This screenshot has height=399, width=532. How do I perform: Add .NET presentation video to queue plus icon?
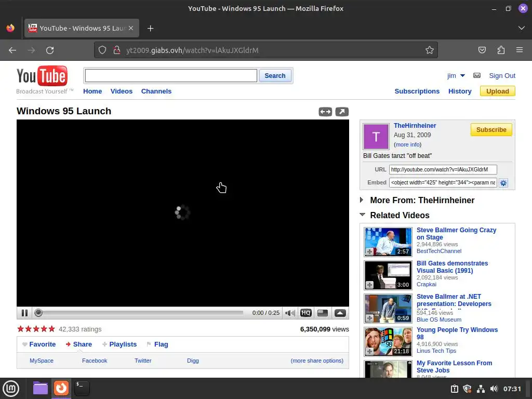tap(370, 318)
